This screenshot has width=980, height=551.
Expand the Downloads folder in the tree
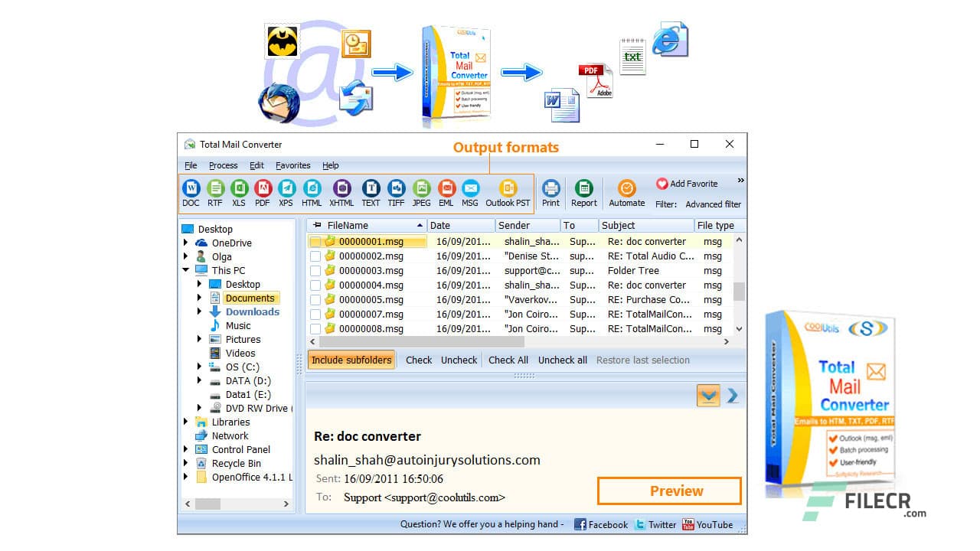tap(198, 311)
